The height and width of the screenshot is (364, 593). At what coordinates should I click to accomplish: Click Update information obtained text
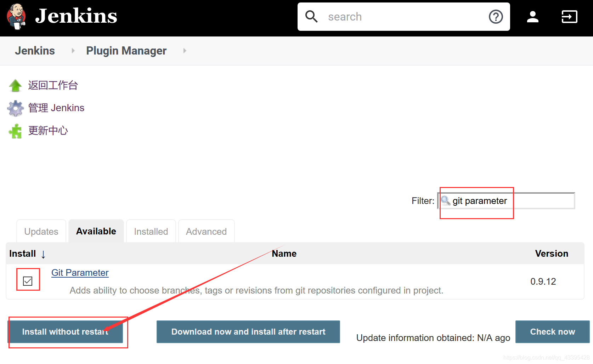pyautogui.click(x=433, y=338)
